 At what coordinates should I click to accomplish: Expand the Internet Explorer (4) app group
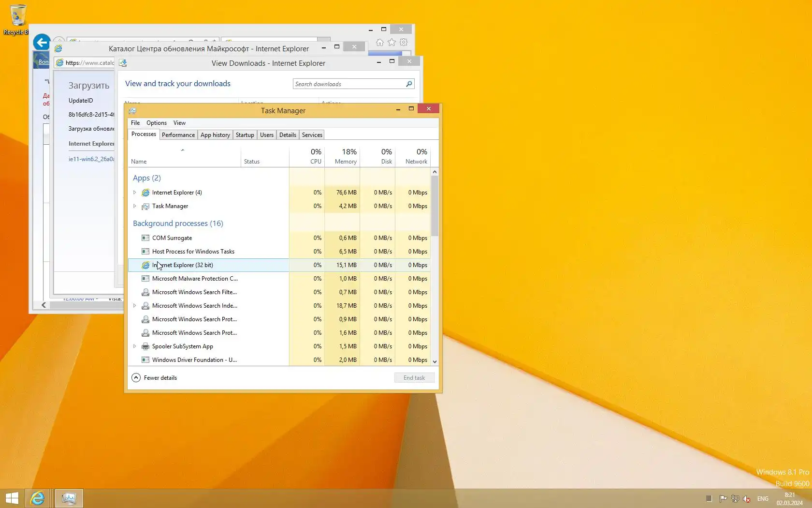[135, 193]
